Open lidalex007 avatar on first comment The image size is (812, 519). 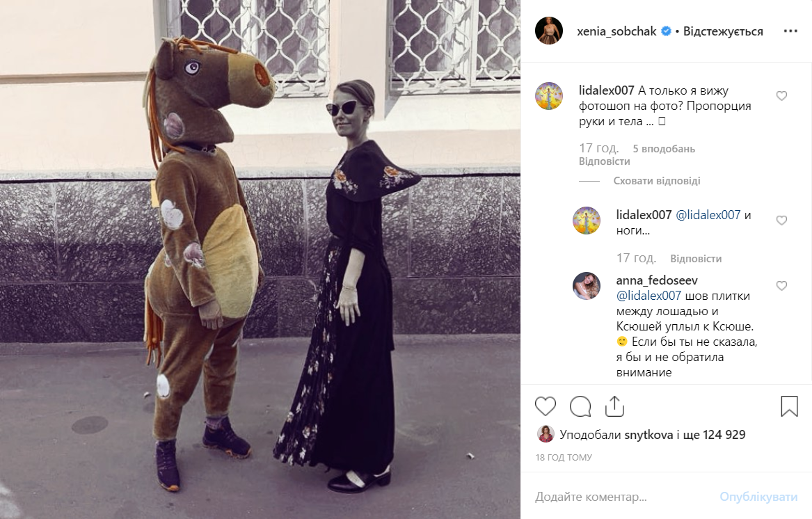549,96
